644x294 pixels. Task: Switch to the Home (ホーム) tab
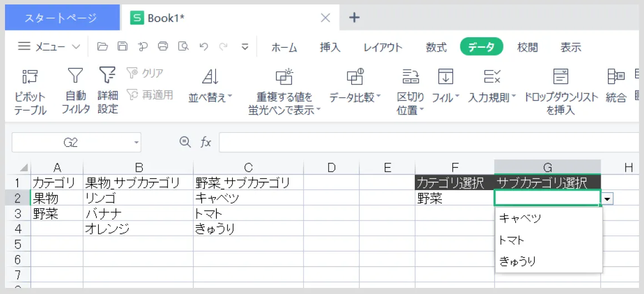coord(284,48)
